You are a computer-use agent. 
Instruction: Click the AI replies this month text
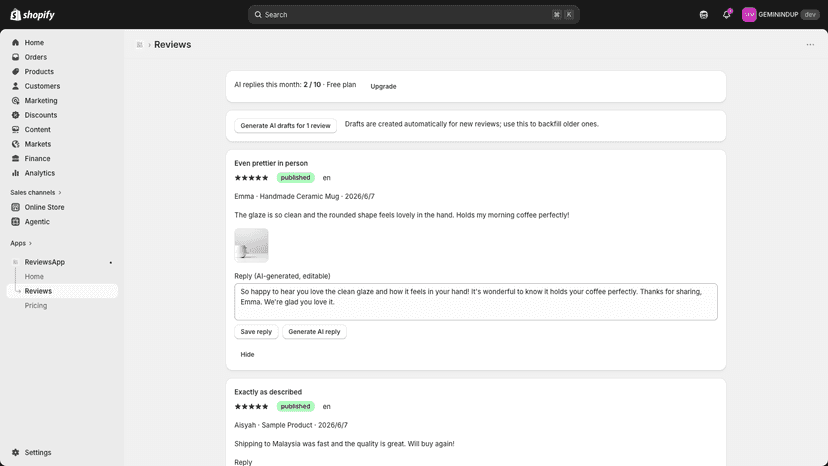point(295,85)
